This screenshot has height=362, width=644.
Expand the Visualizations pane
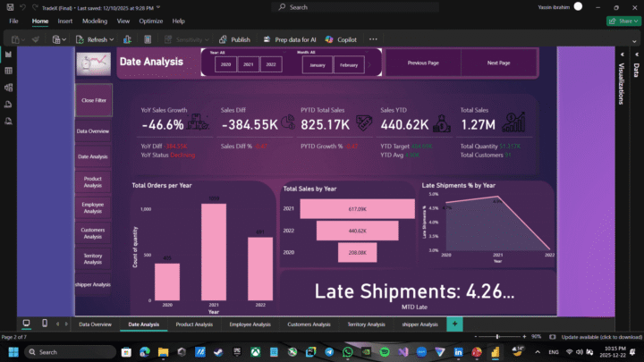tap(622, 85)
